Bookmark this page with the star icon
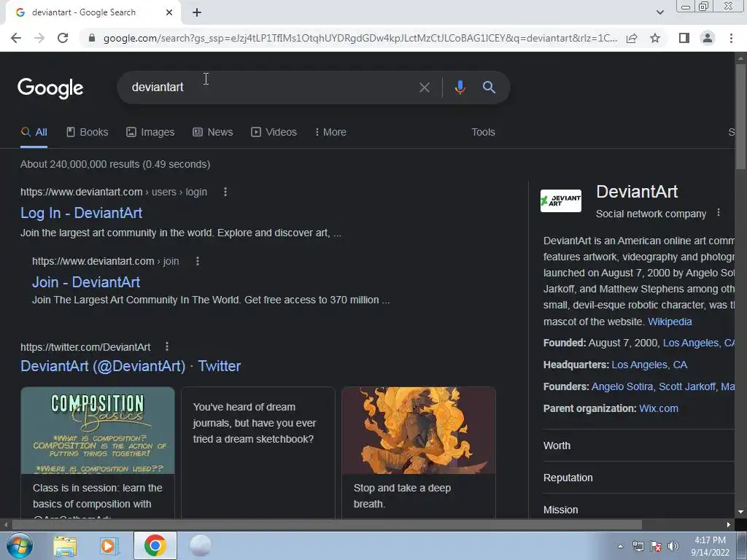Screen dimensions: 747x560 click(x=655, y=38)
